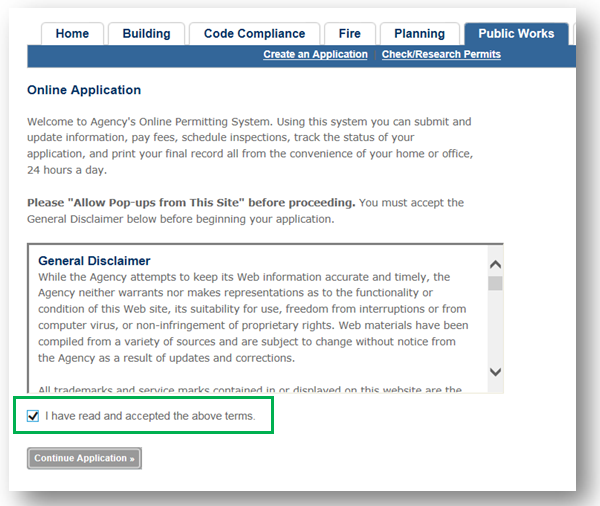Select the Code Compliance tab
This screenshot has width=600, height=506.
(254, 34)
